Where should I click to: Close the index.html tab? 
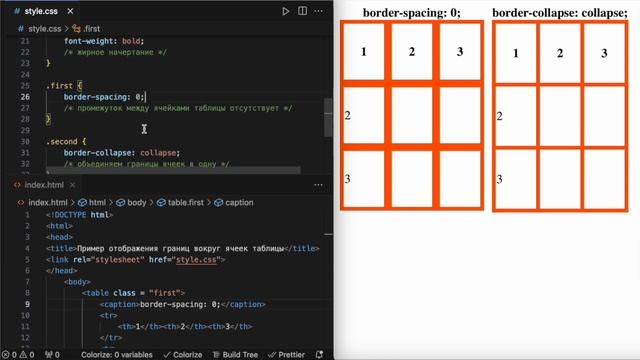(x=72, y=185)
